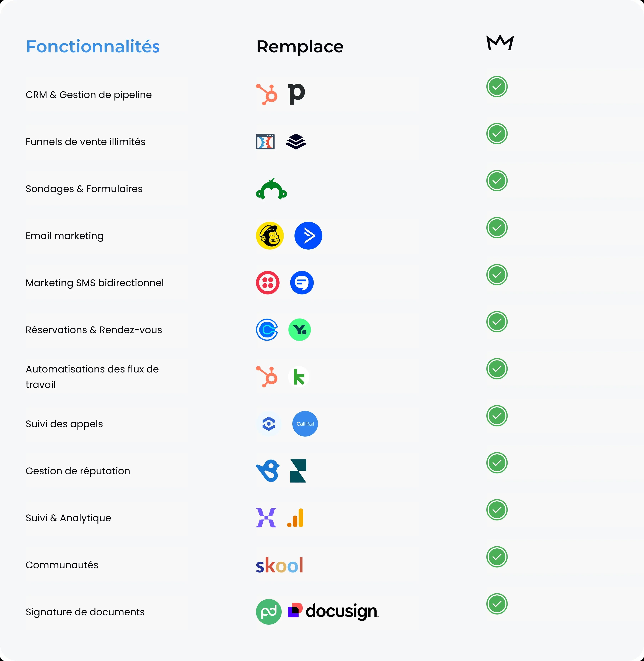644x661 pixels.
Task: Click the ClickFunnels logo icon
Action: tap(265, 142)
